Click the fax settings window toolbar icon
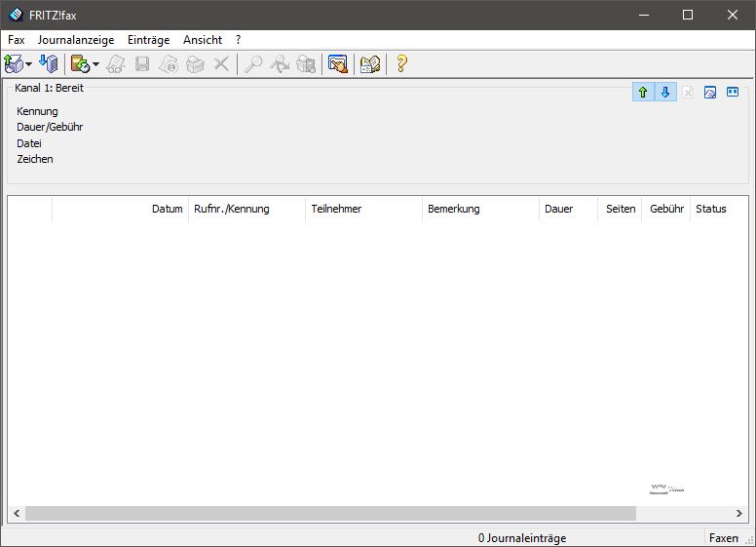Image resolution: width=756 pixels, height=547 pixels. (x=338, y=64)
